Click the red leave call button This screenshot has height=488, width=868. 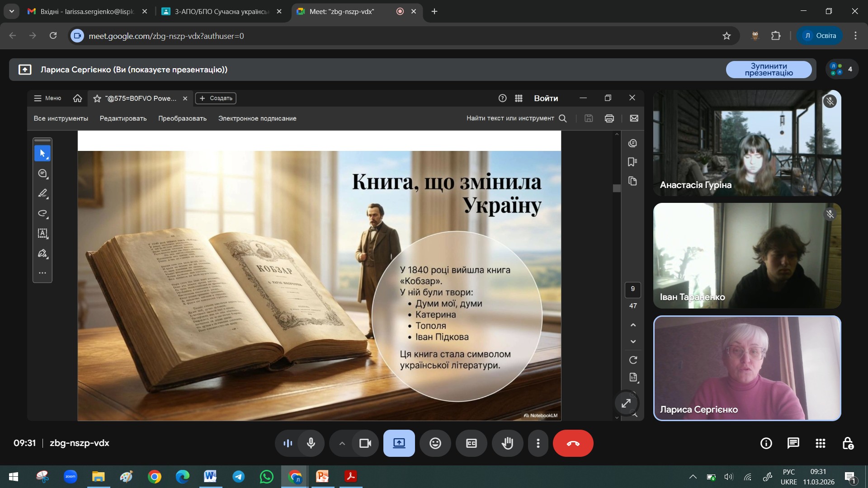573,443
